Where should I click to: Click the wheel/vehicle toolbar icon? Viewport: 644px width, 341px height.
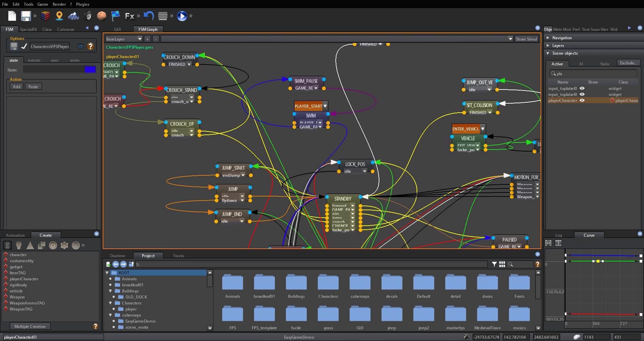coord(88,16)
